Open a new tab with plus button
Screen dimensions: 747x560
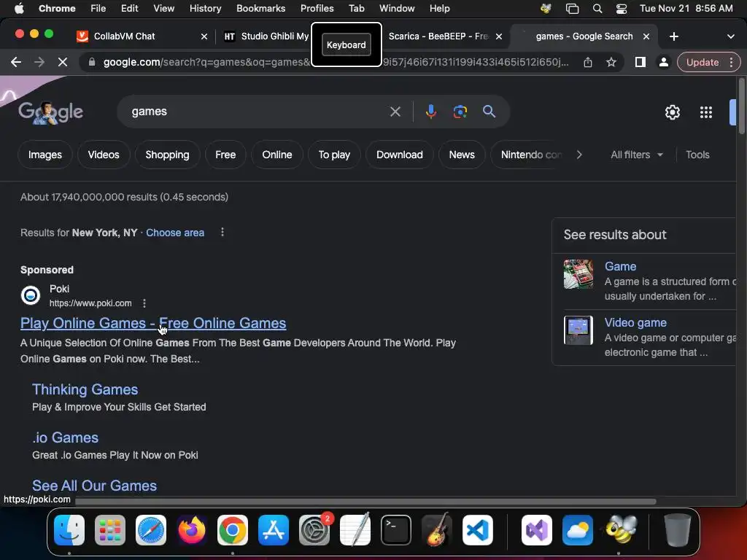(x=673, y=36)
